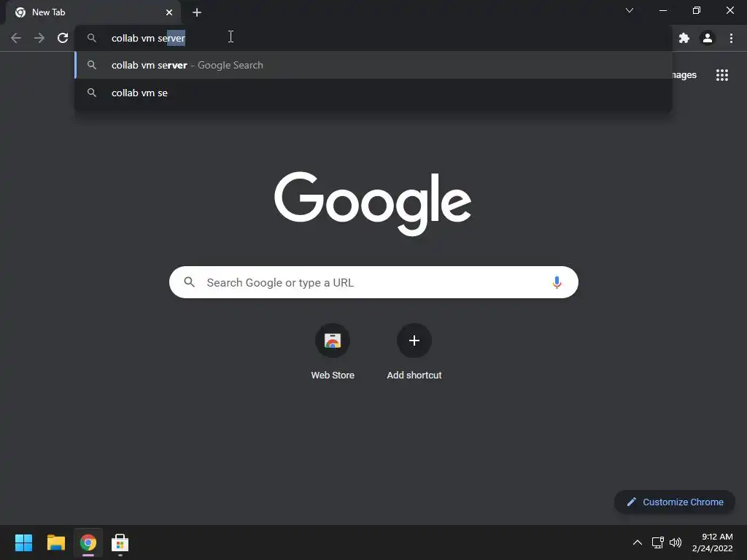
Task: Select suggestion 'collab vm se'
Action: click(373, 93)
